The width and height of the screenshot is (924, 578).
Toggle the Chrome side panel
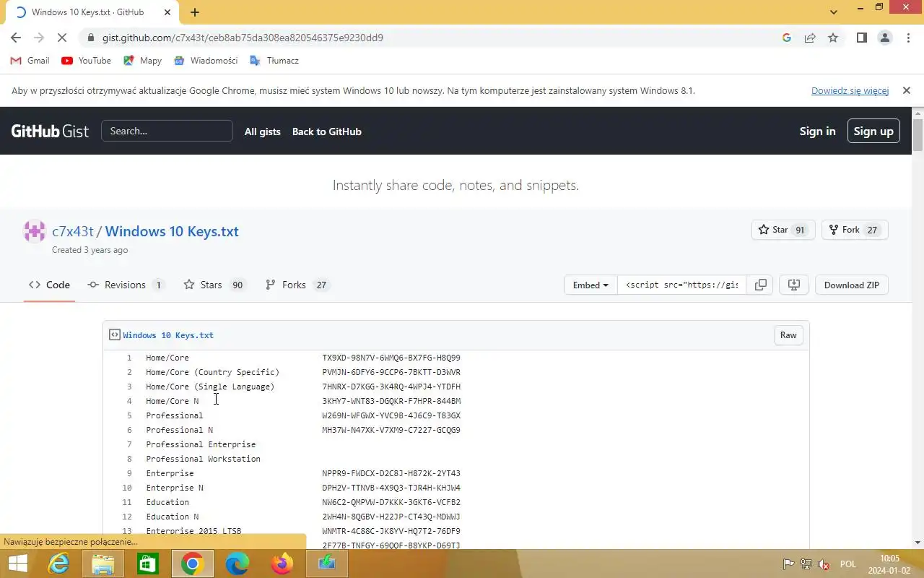[862, 38]
